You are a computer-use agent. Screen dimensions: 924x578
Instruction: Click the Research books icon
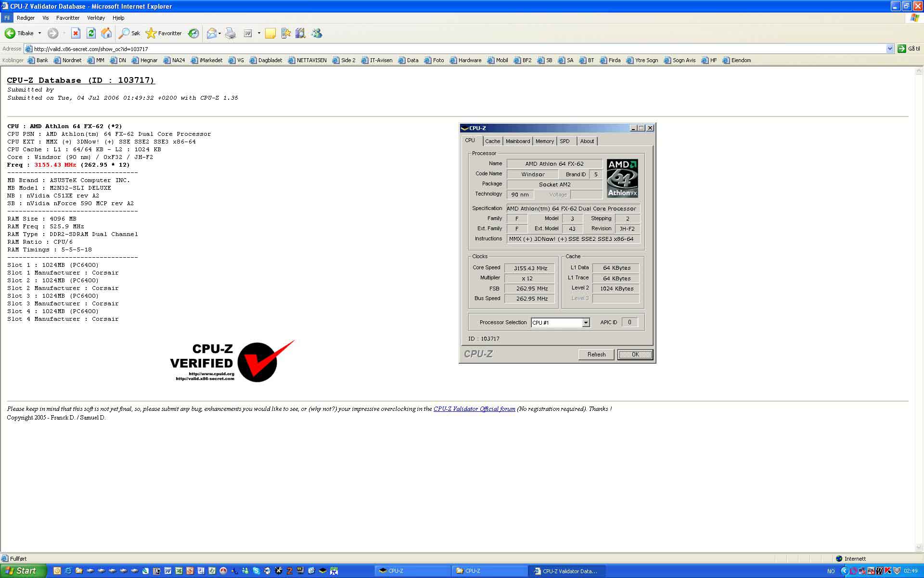(301, 33)
